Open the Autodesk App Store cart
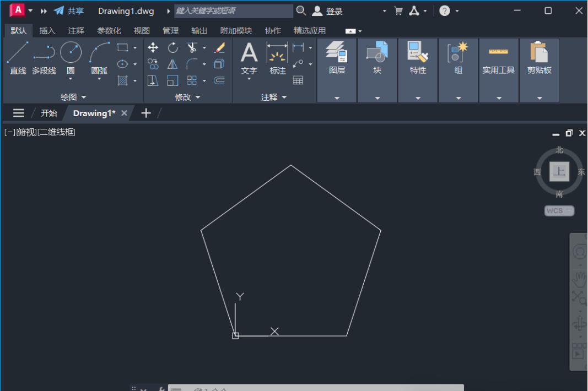 (x=398, y=11)
